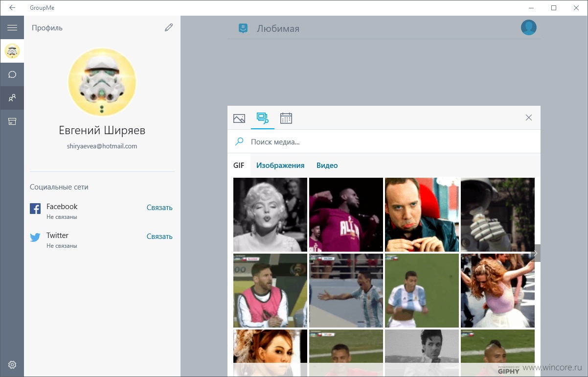This screenshot has height=377, width=588.
Task: Minimize the GroupMe window
Action: tap(531, 8)
